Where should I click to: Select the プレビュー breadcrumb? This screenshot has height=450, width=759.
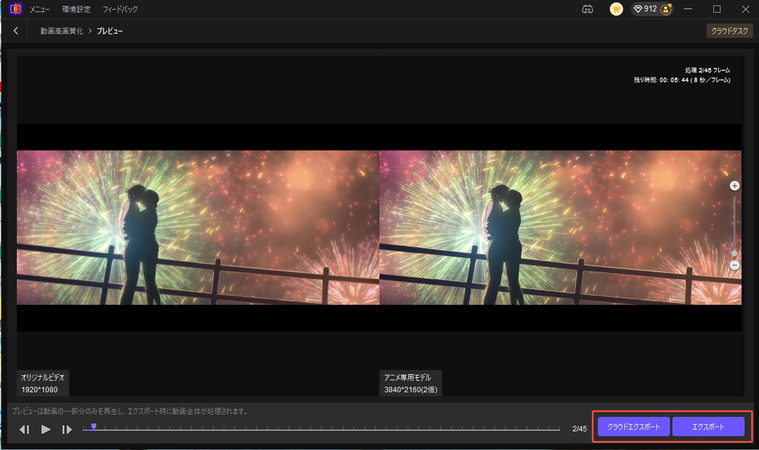[109, 31]
